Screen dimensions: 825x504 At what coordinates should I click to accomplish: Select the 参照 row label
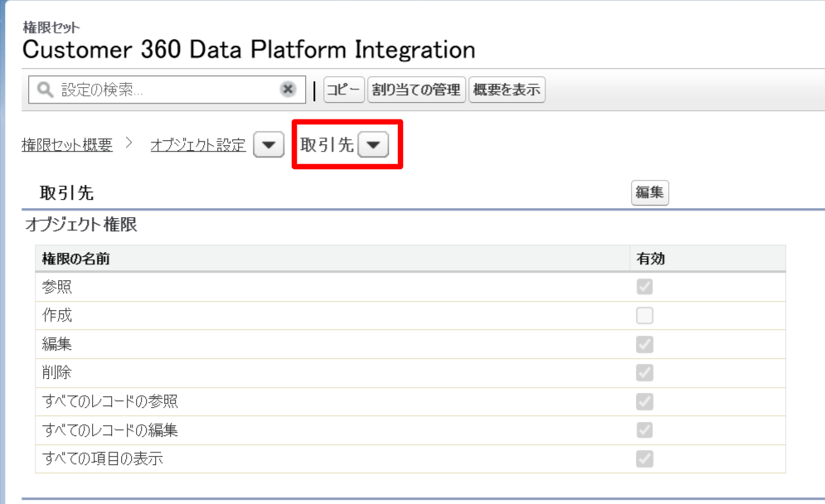(57, 287)
